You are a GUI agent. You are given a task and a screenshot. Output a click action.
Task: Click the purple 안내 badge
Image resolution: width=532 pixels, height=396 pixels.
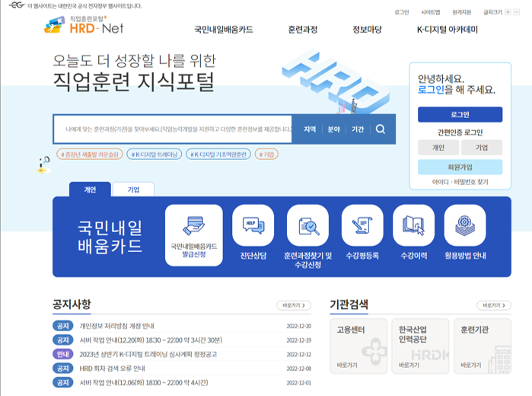(63, 354)
